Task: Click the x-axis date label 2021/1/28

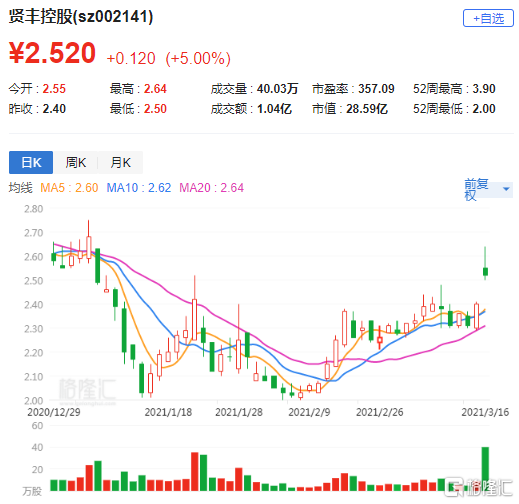Action: [239, 412]
